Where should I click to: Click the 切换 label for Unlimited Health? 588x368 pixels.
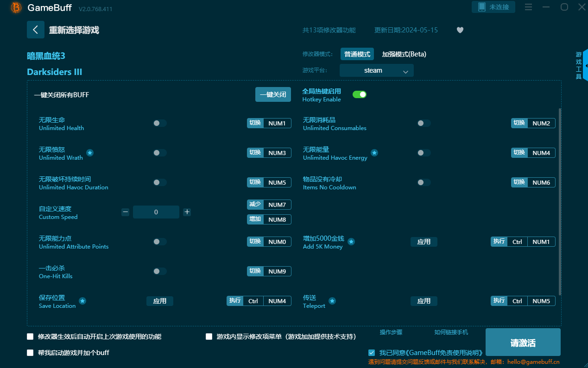pyautogui.click(x=255, y=123)
